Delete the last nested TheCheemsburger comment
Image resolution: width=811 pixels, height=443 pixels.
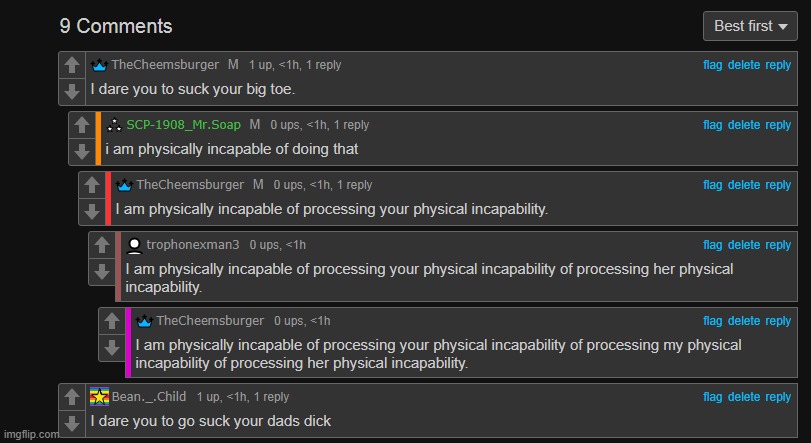click(x=744, y=321)
